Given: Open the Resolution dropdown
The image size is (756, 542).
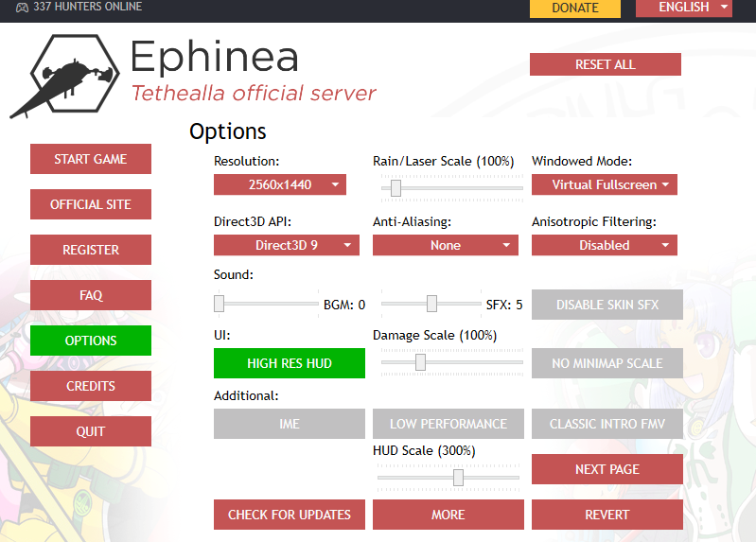Looking at the screenshot, I should pyautogui.click(x=280, y=184).
